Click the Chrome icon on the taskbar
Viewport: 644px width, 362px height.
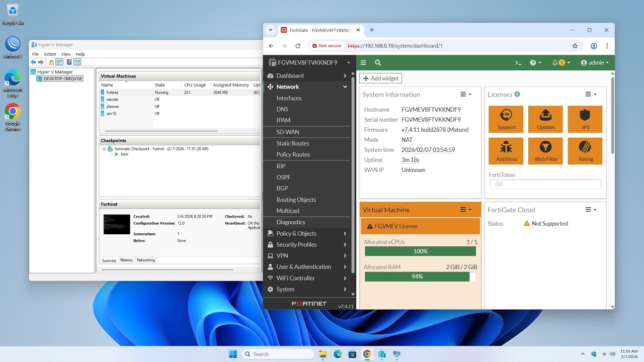click(367, 354)
